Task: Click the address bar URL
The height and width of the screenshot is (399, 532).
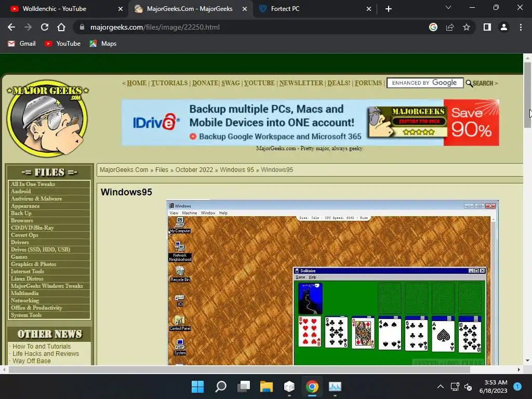Action: (155, 27)
